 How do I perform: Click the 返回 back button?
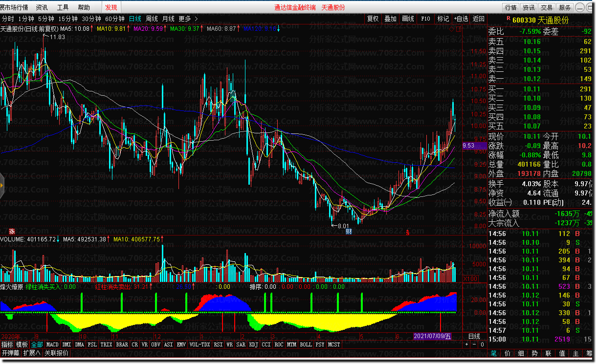pos(478,19)
